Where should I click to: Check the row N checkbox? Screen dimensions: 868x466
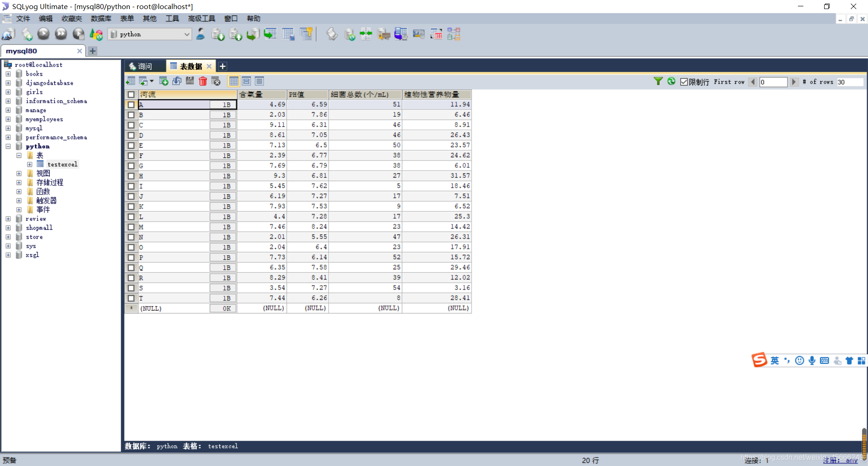pyautogui.click(x=131, y=237)
